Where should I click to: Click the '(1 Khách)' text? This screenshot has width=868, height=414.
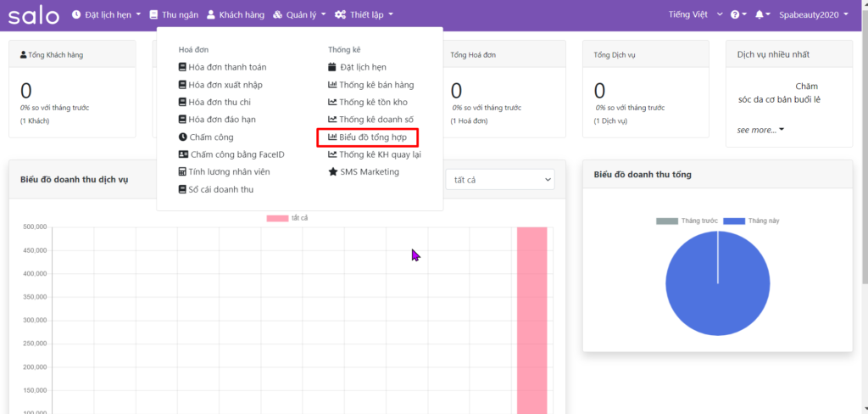click(35, 120)
